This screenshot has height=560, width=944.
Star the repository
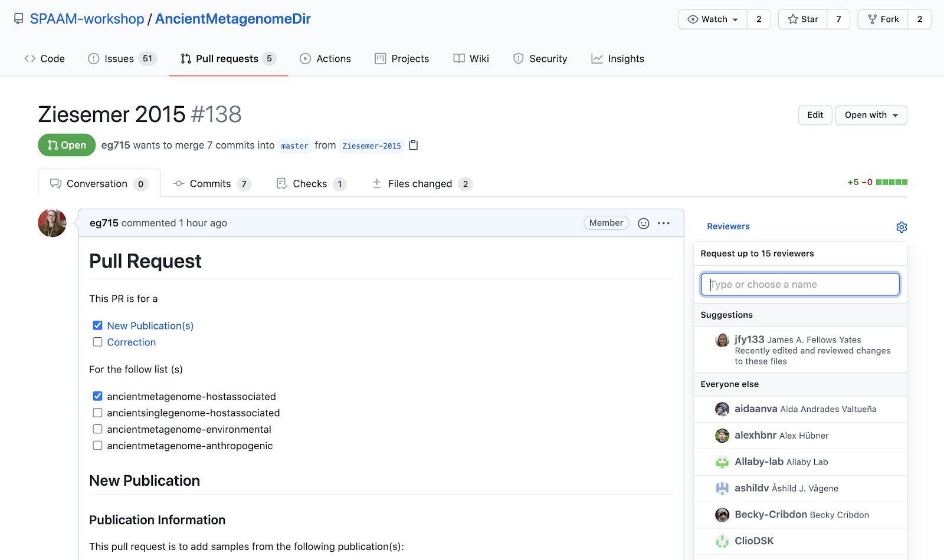(803, 19)
